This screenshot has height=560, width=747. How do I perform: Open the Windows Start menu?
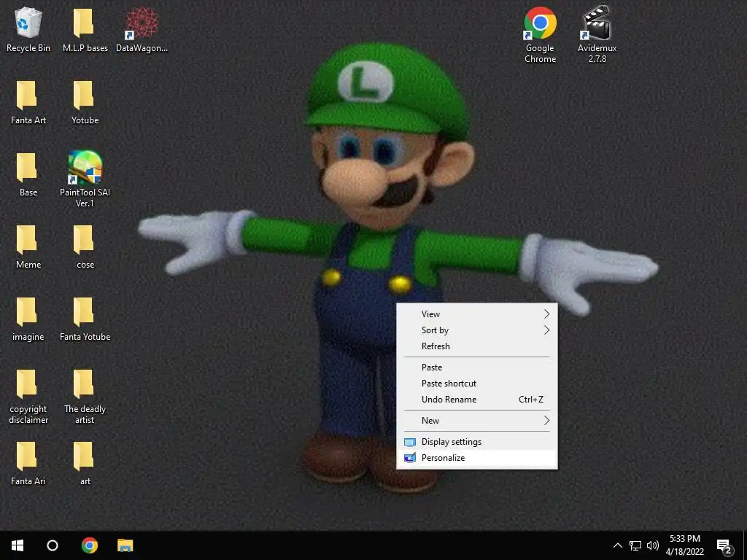coord(18,545)
